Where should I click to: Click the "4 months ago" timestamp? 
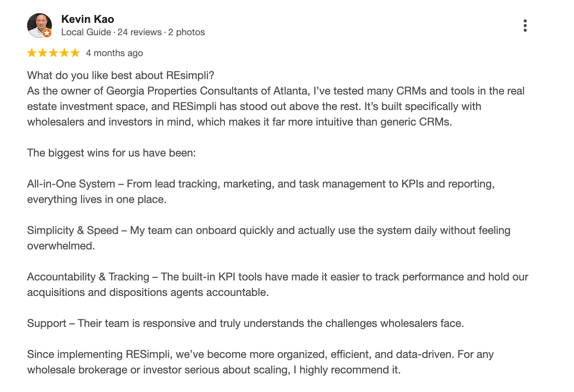click(x=114, y=53)
